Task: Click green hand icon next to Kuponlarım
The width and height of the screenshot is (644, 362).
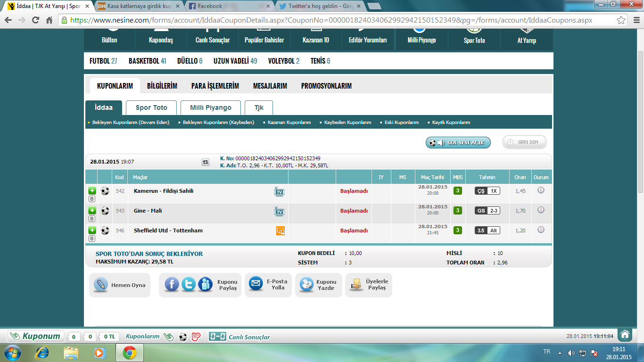Action: coord(168,337)
